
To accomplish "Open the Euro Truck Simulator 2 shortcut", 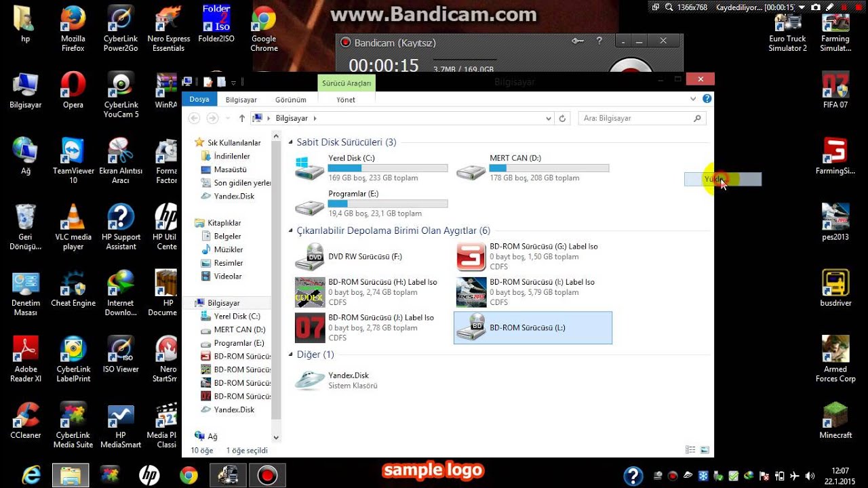I will pyautogui.click(x=787, y=33).
